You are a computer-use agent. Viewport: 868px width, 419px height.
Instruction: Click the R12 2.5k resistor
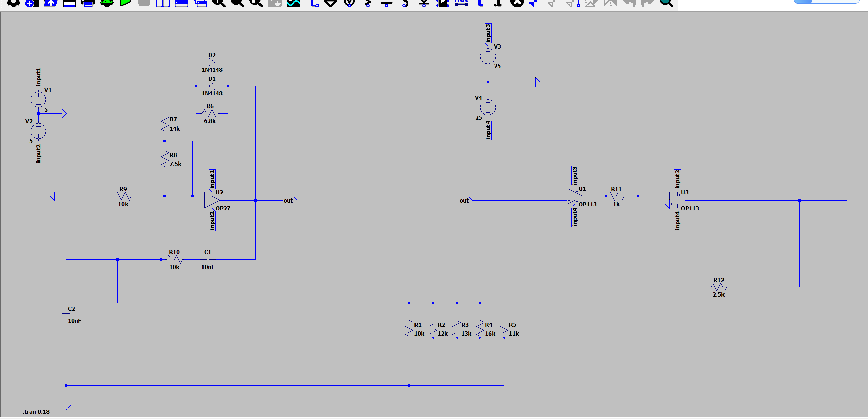pyautogui.click(x=718, y=287)
